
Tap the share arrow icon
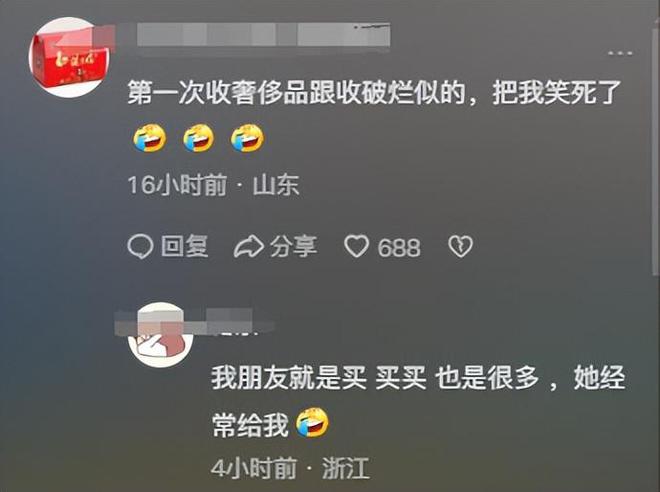tap(248, 247)
